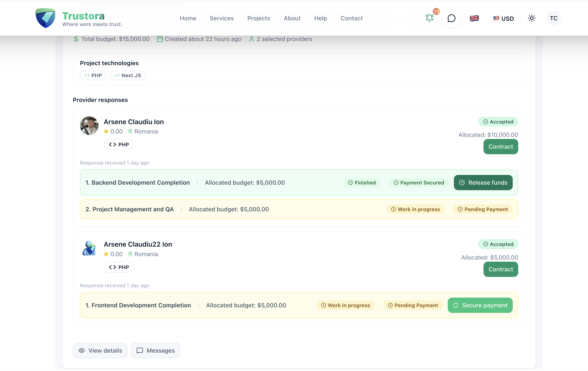The width and height of the screenshot is (588, 371).
Task: Click Arsene Claudiu22 Ion's avatar icon
Action: click(89, 248)
